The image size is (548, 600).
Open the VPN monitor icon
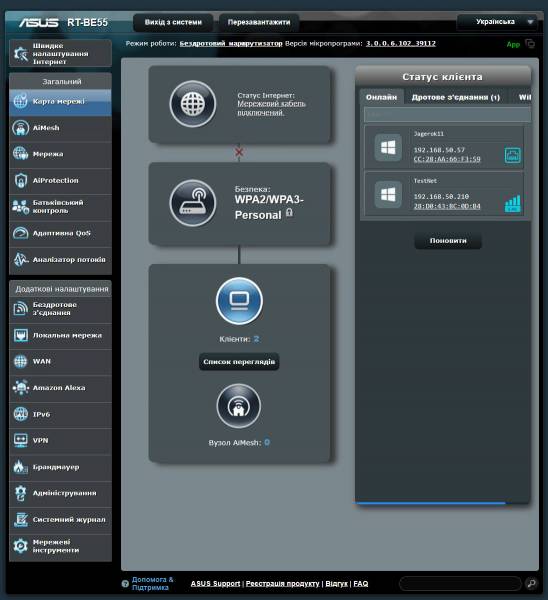[21, 440]
